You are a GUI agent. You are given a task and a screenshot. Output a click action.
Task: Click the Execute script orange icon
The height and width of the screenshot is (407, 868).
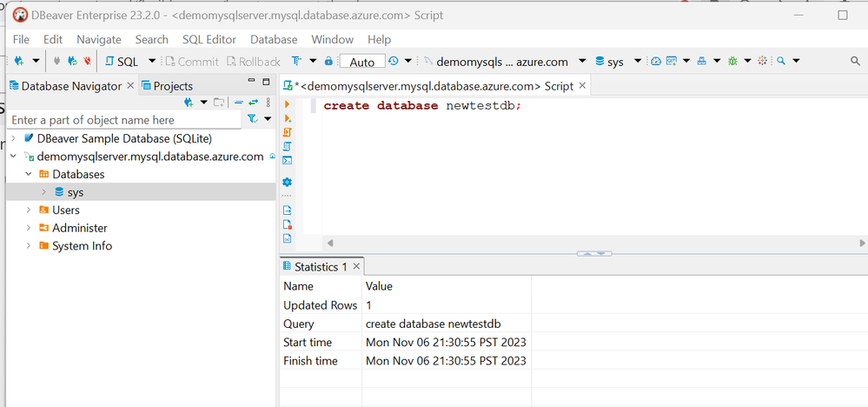click(x=288, y=132)
